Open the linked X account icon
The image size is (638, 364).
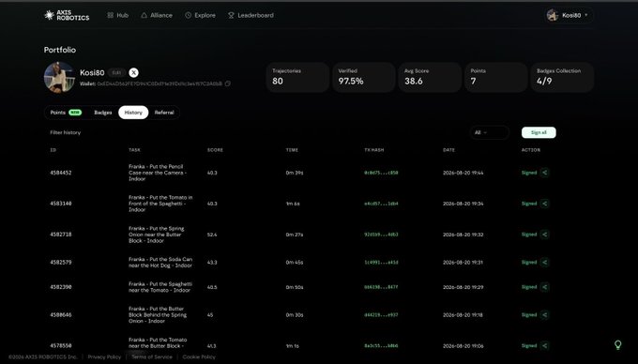pos(133,73)
